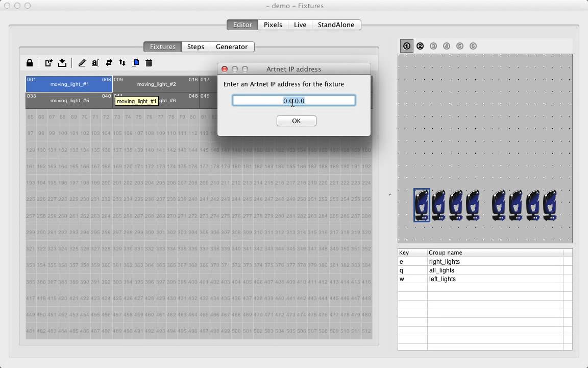Switch to the Generator sub-tab
Image resolution: width=588 pixels, height=368 pixels.
pos(232,47)
